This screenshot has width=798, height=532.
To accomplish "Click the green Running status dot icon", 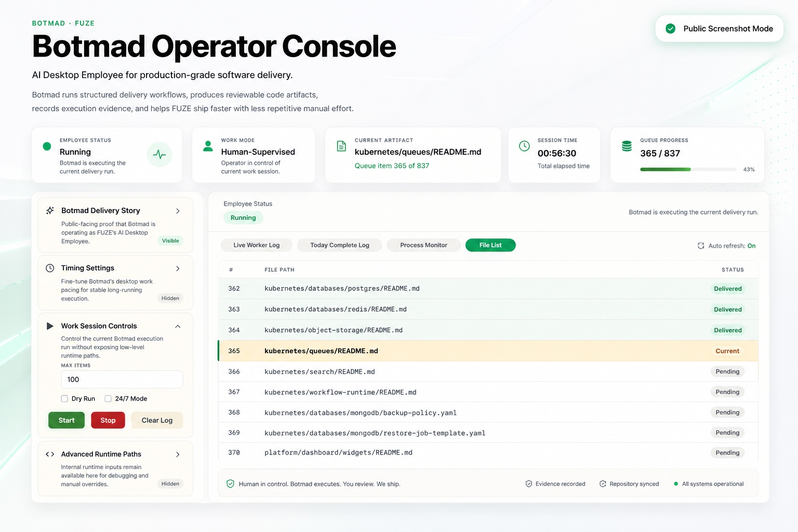I will [47, 147].
